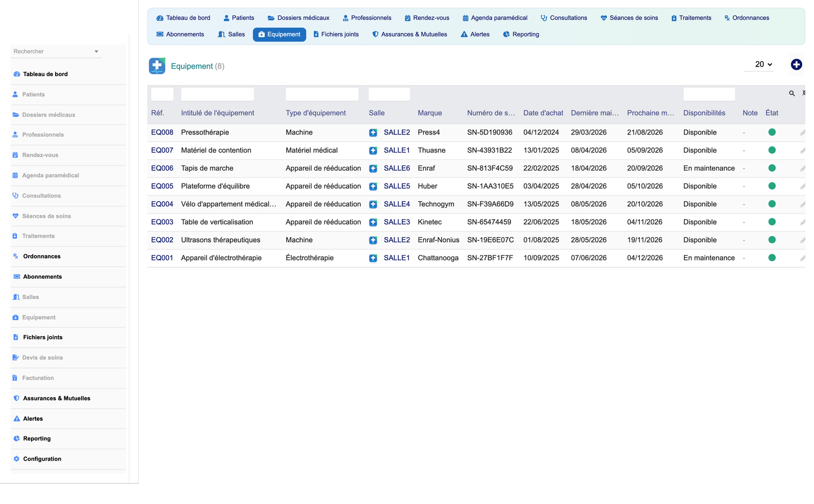Click edit pencil icon for Tapis de marche
This screenshot has height=504, width=814.
(802, 168)
